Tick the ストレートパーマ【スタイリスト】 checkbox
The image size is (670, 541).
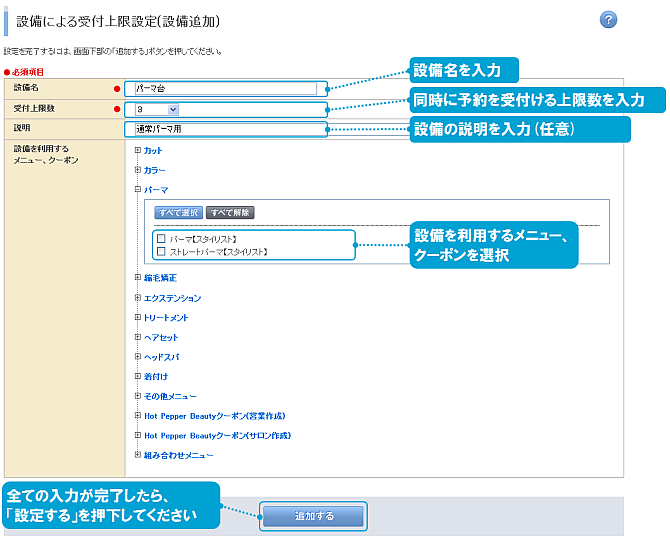point(161,252)
